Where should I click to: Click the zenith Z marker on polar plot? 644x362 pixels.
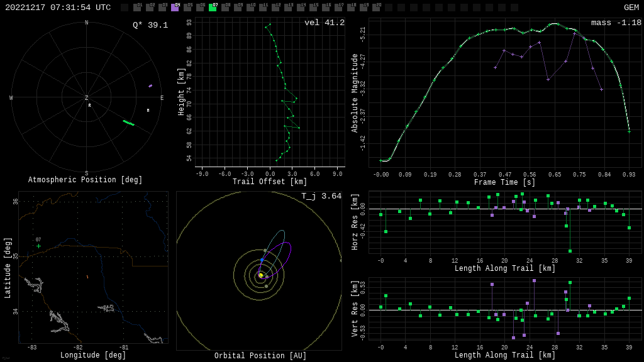[87, 98]
